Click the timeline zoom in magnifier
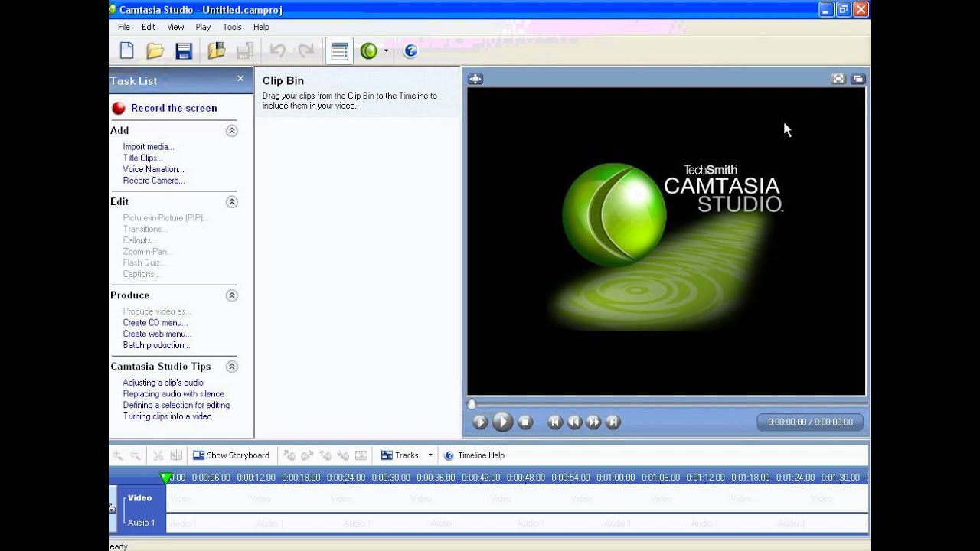The height and width of the screenshot is (551, 980). point(118,455)
